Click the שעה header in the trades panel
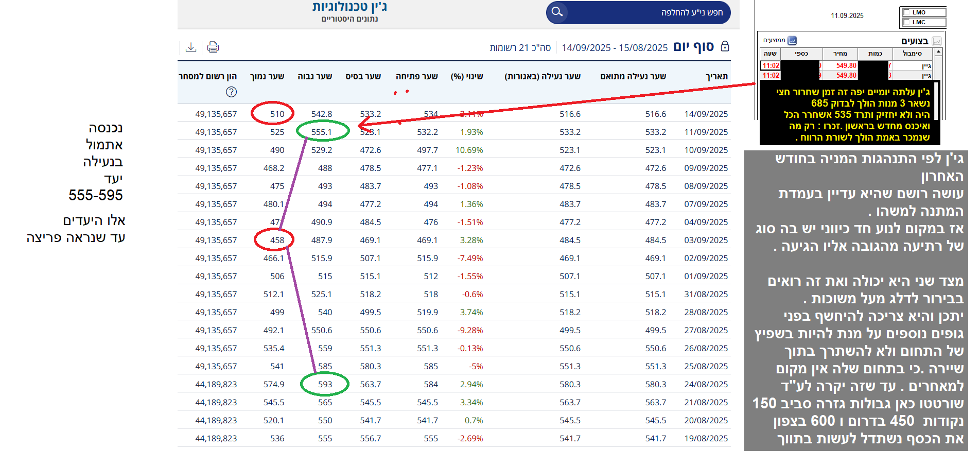The width and height of the screenshot is (980, 465). point(770,54)
